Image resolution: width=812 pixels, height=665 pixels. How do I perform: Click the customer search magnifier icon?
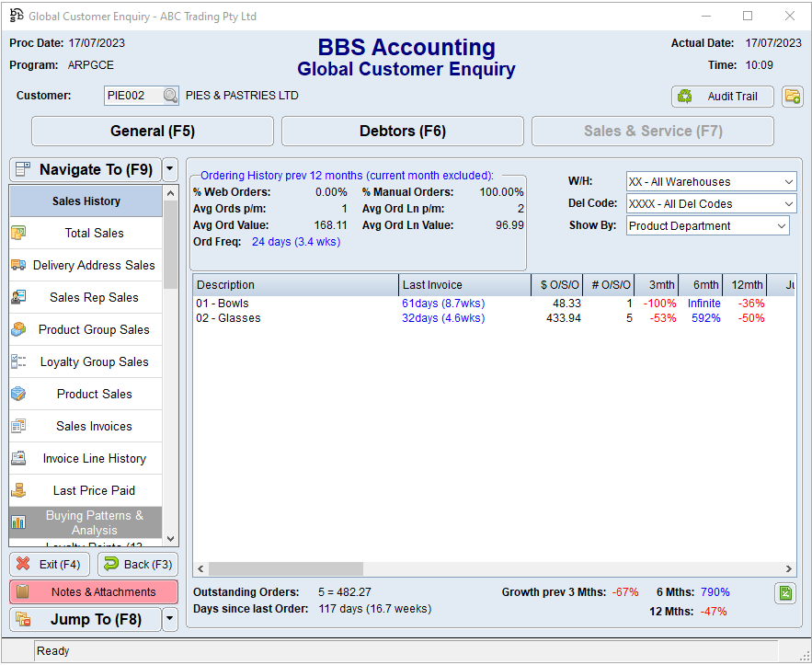coord(170,96)
